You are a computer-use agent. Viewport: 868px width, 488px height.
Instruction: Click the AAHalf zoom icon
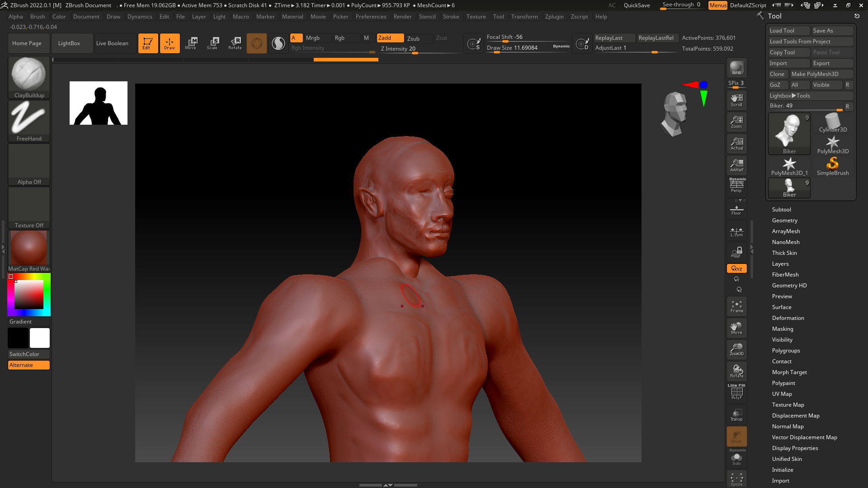coord(736,165)
